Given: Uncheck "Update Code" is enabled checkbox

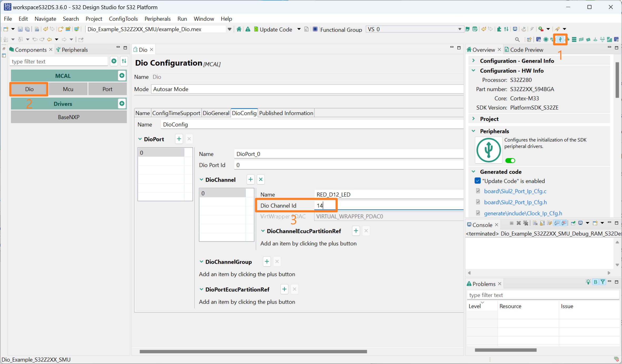Looking at the screenshot, I should (477, 181).
